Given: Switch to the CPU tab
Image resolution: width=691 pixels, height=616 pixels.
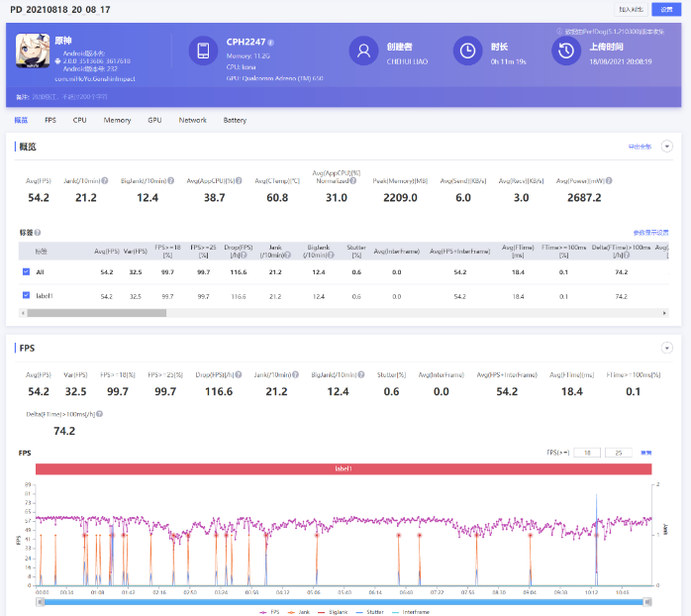Looking at the screenshot, I should tap(79, 120).
